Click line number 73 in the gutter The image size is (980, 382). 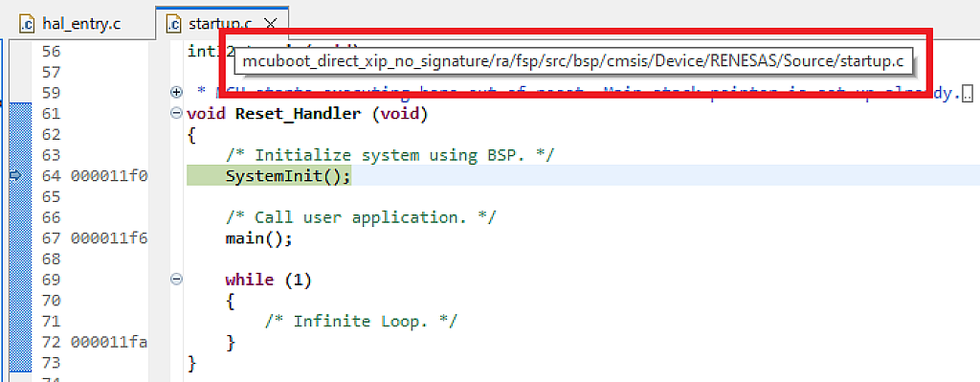(51, 363)
